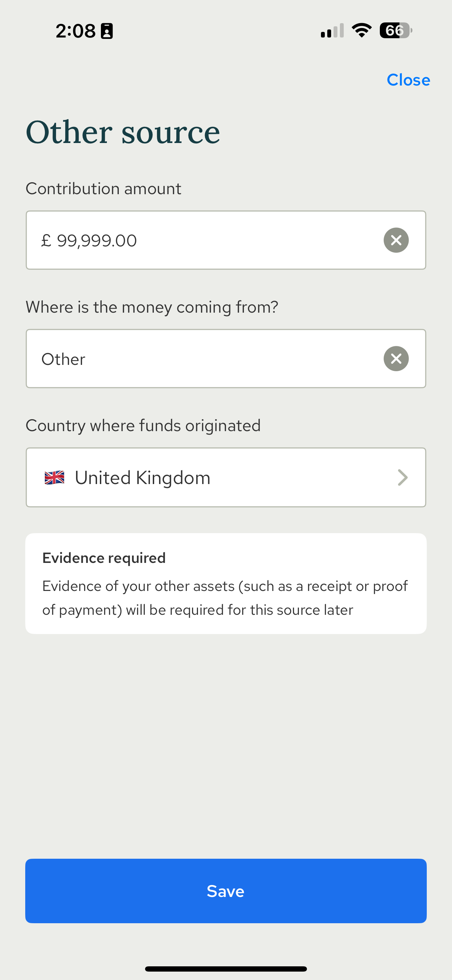
Task: Save the other source details
Action: point(226,891)
